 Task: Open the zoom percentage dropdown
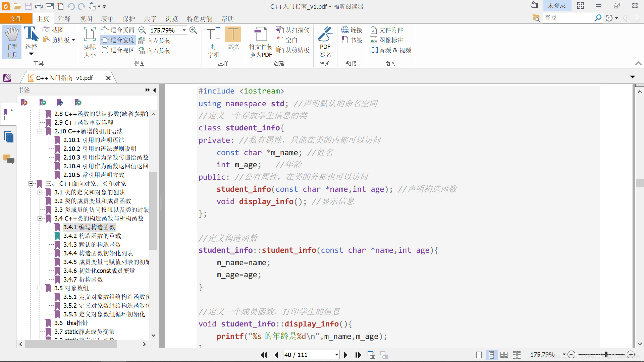pos(184,30)
